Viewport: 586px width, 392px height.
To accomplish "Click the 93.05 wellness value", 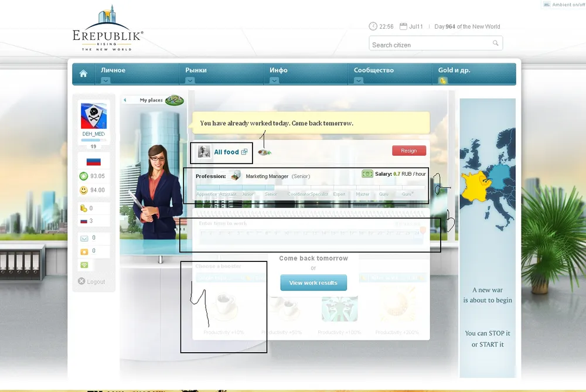I will (x=97, y=176).
